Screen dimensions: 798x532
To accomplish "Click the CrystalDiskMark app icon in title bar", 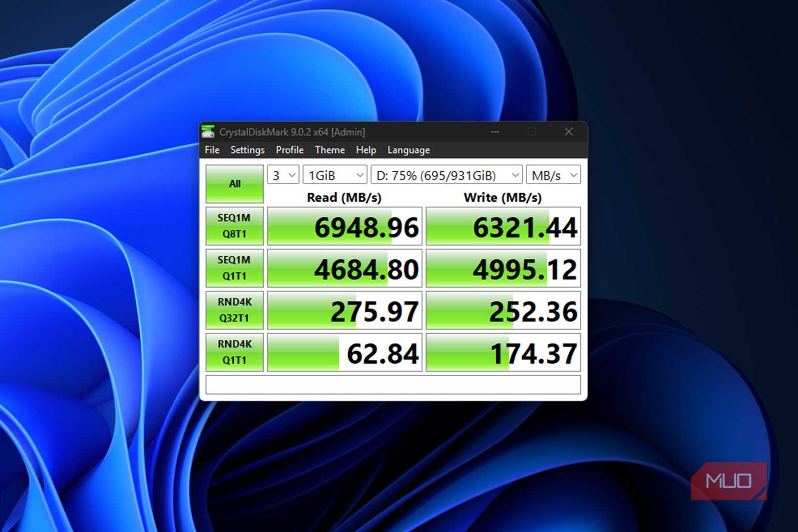I will [208, 132].
